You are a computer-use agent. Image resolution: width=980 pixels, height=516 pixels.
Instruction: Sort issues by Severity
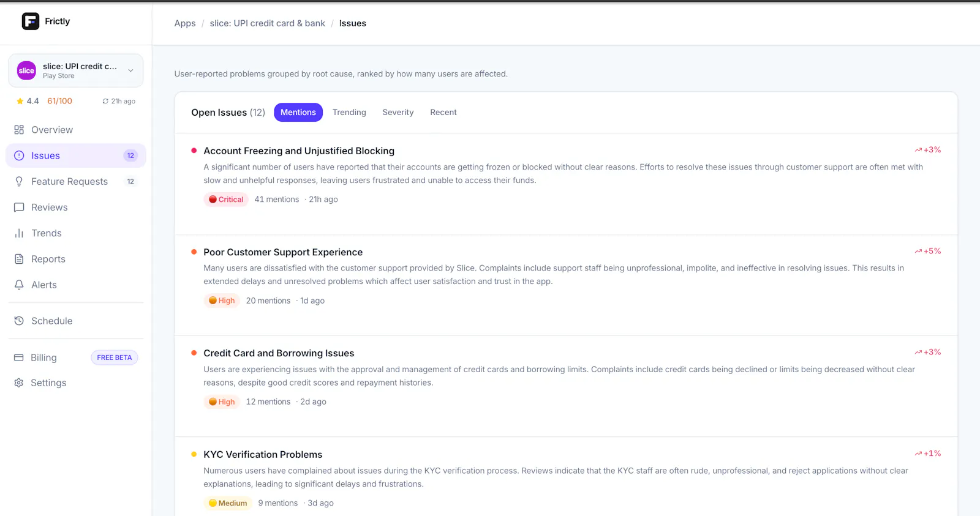[x=398, y=112]
